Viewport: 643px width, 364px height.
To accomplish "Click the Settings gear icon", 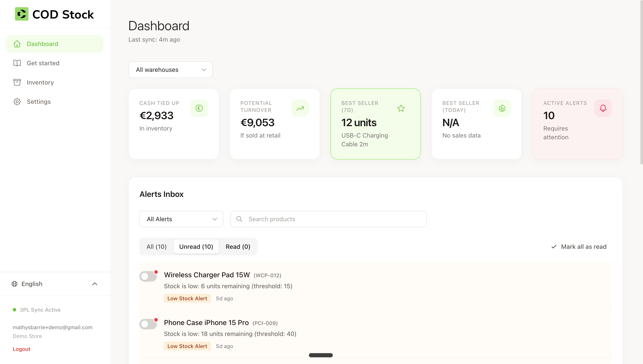I will pos(17,101).
